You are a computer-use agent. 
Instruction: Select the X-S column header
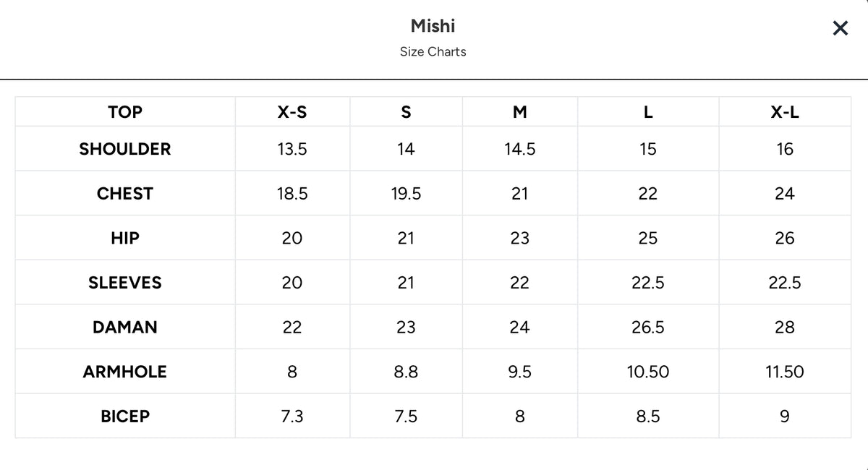coord(292,112)
